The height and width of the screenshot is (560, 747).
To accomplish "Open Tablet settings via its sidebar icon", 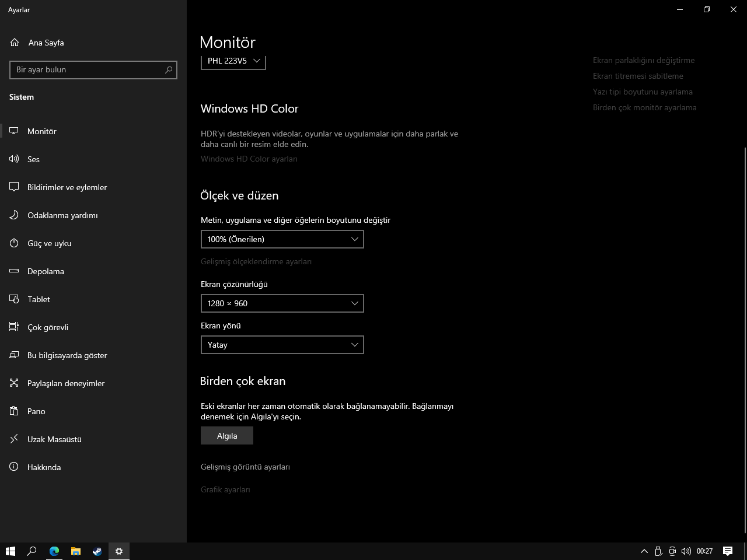I will [x=15, y=299].
